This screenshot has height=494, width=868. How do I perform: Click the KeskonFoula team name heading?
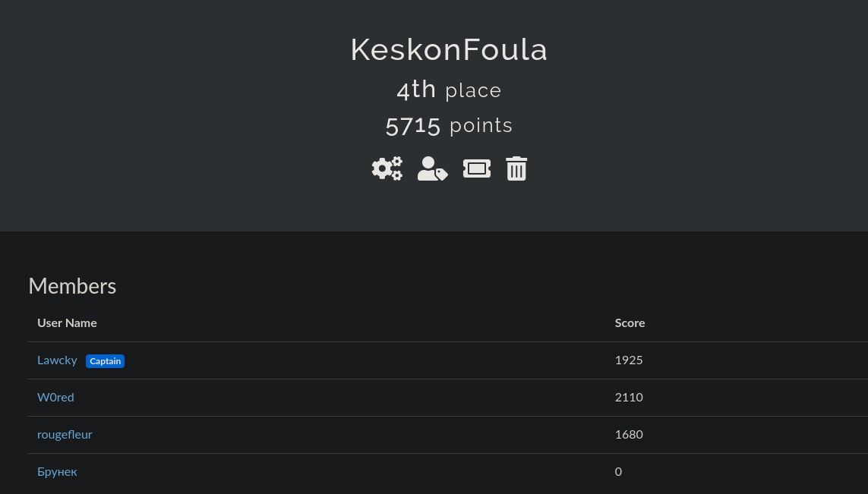(449, 50)
